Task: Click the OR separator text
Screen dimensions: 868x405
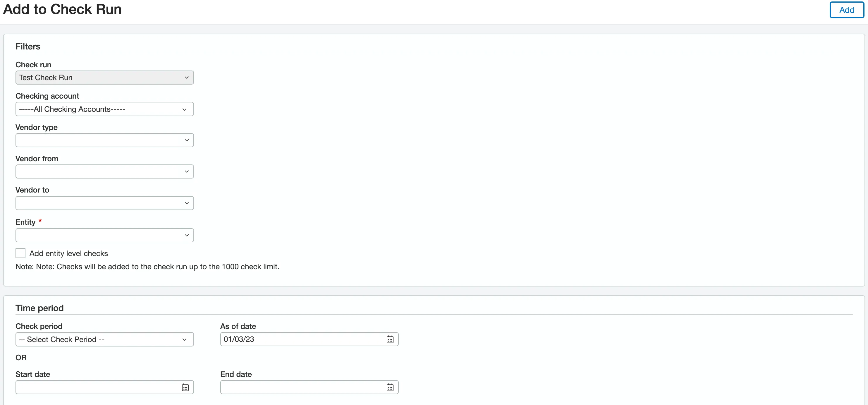Action: coord(21,358)
